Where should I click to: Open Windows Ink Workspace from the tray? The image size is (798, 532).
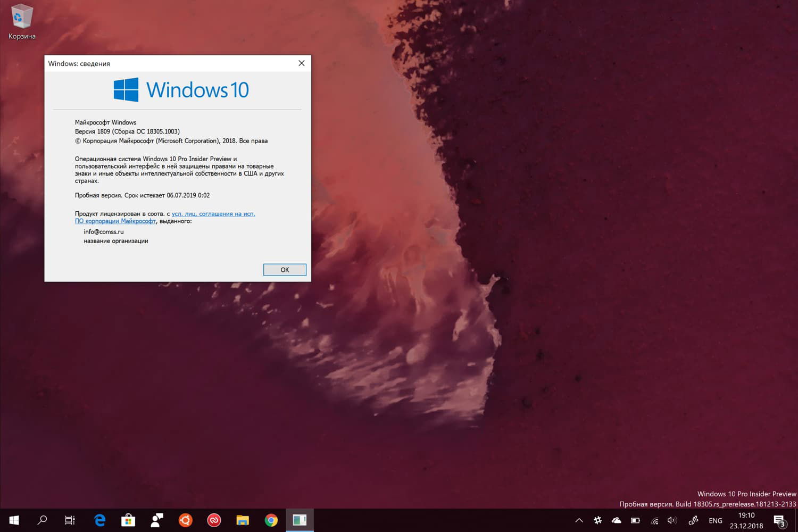pos(693,521)
